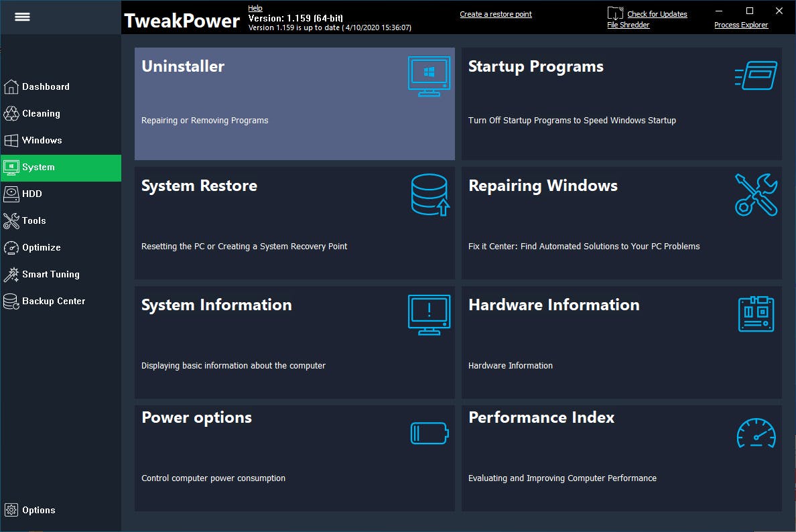Click the 'Version: 1.159 (64-bit)' text

(295, 18)
